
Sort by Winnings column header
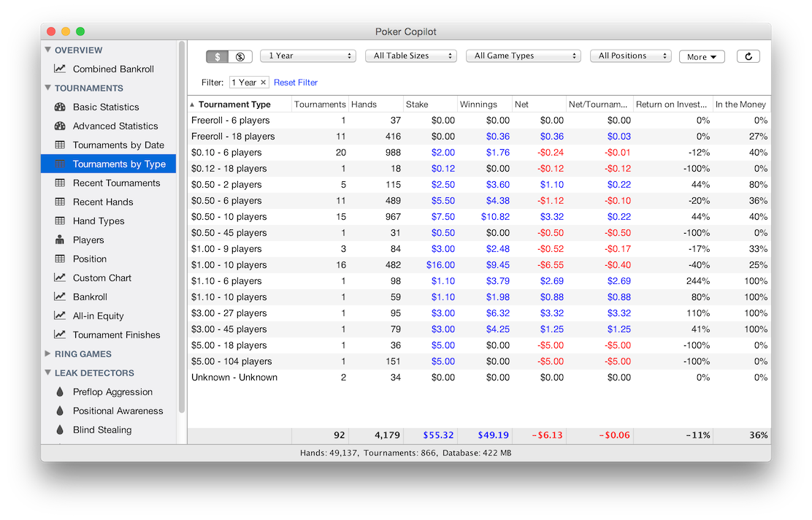(x=485, y=104)
